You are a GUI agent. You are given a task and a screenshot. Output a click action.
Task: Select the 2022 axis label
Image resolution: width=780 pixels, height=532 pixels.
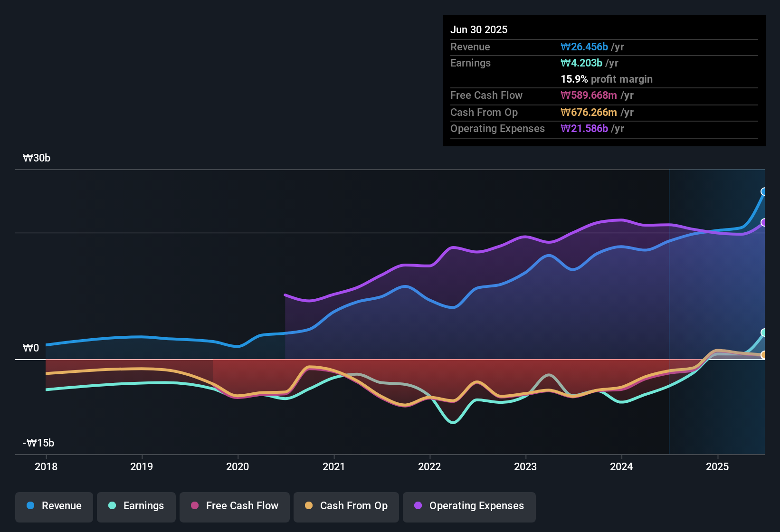pyautogui.click(x=429, y=467)
